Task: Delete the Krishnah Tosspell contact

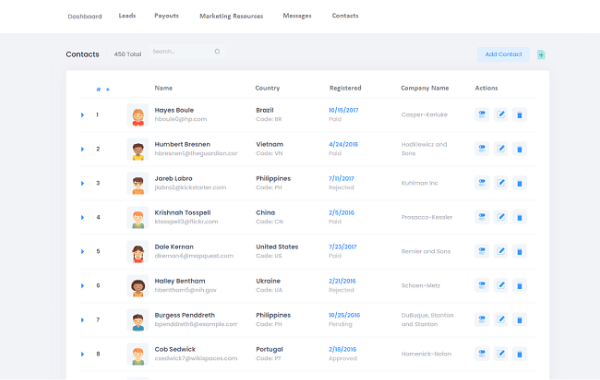Action: click(519, 217)
